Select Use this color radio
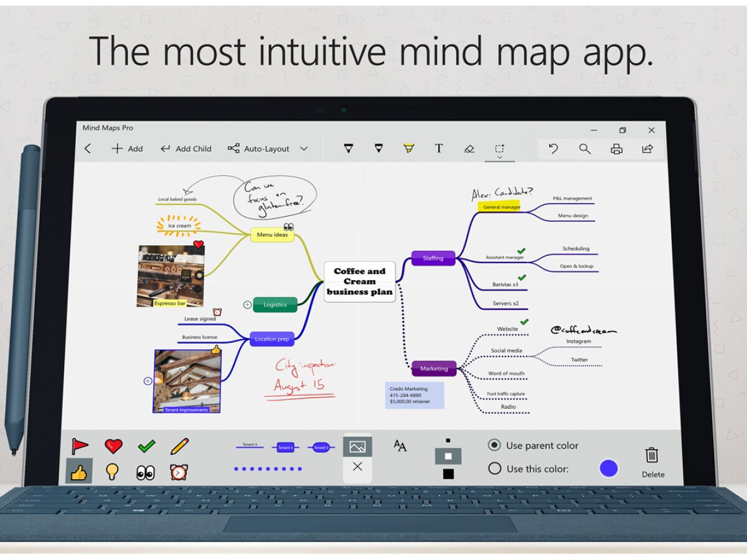Screen dimensions: 747x560 [x=494, y=469]
